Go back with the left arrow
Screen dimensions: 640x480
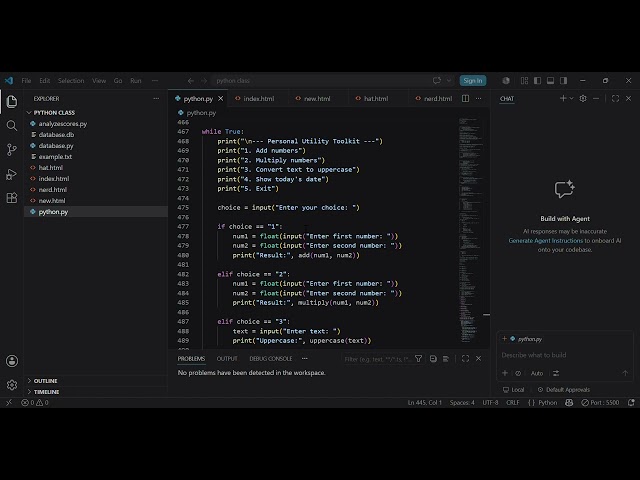[191, 80]
